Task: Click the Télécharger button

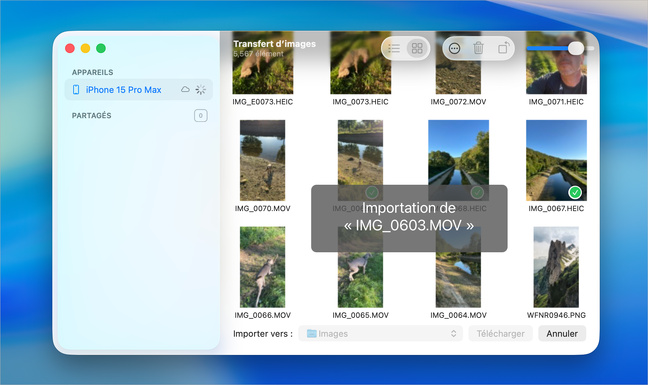Action: click(500, 333)
